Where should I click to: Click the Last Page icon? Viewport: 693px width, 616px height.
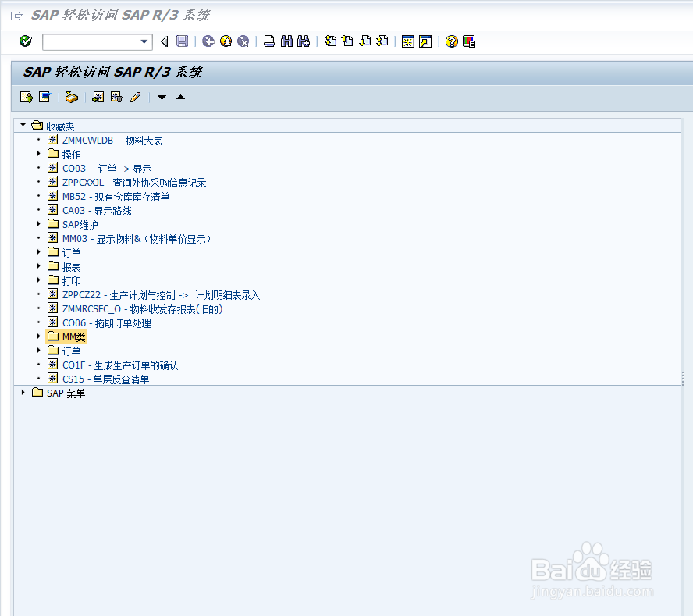(x=382, y=41)
